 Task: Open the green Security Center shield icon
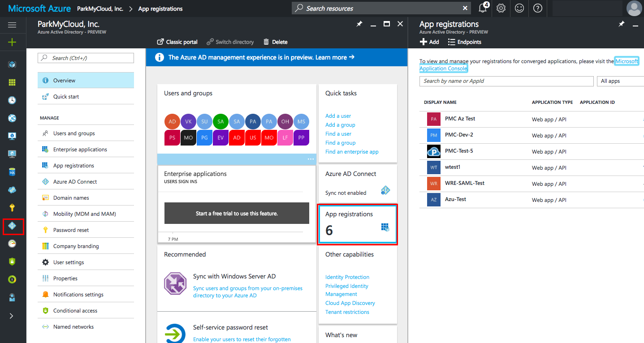click(x=12, y=262)
